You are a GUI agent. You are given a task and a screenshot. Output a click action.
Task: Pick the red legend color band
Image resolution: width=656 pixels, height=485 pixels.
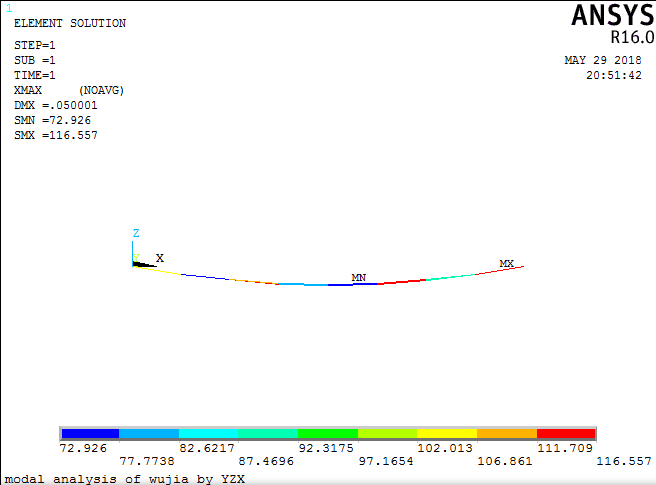[x=566, y=434]
